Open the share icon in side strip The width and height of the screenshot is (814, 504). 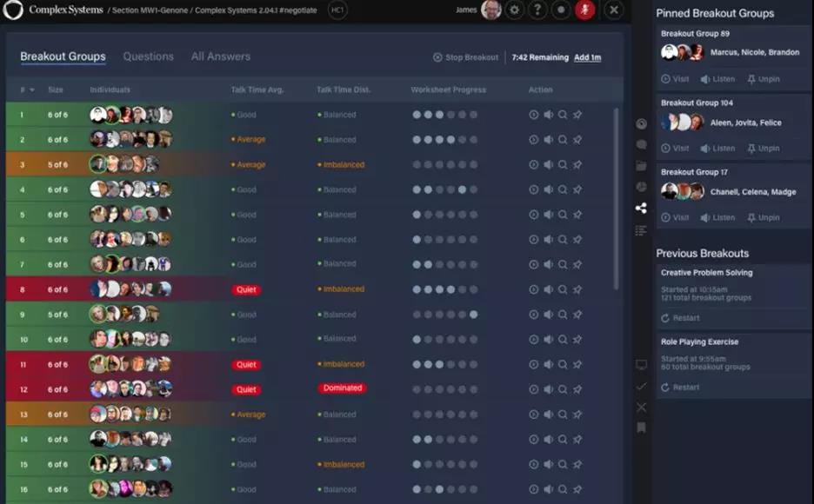pyautogui.click(x=641, y=208)
